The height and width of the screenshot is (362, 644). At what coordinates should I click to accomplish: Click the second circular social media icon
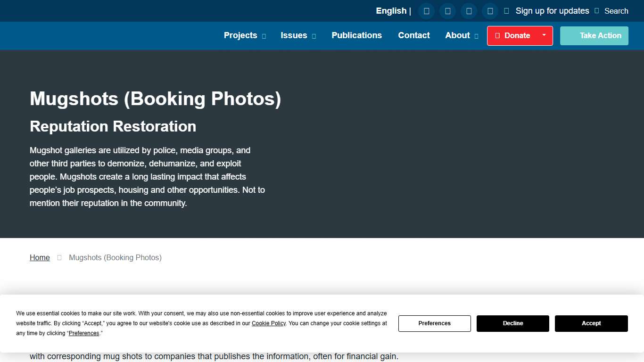click(x=447, y=11)
